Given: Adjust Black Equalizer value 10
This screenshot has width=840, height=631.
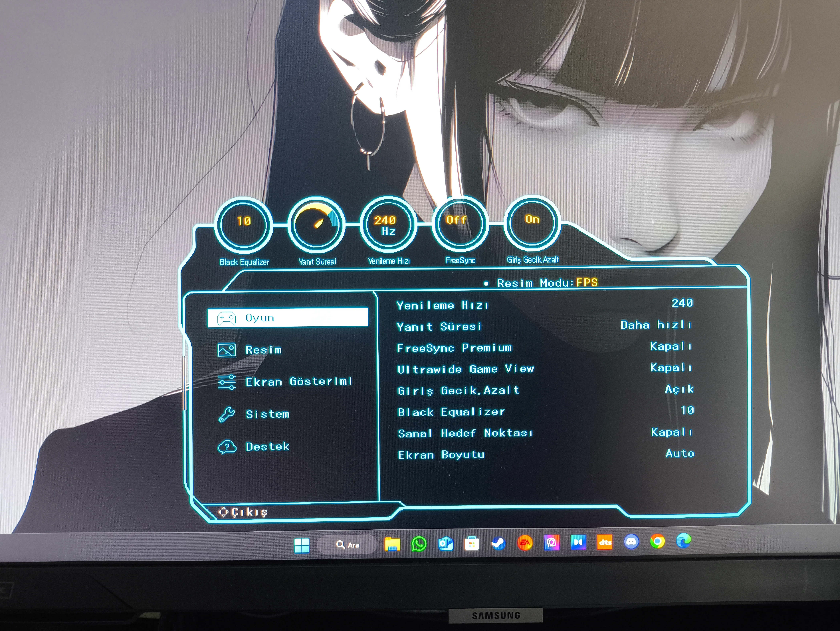Looking at the screenshot, I should point(687,410).
